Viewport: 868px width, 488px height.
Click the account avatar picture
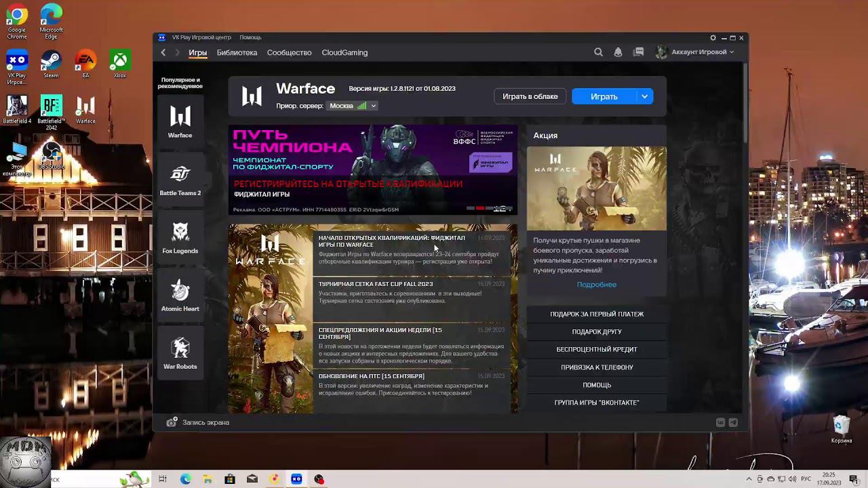[x=661, y=52]
